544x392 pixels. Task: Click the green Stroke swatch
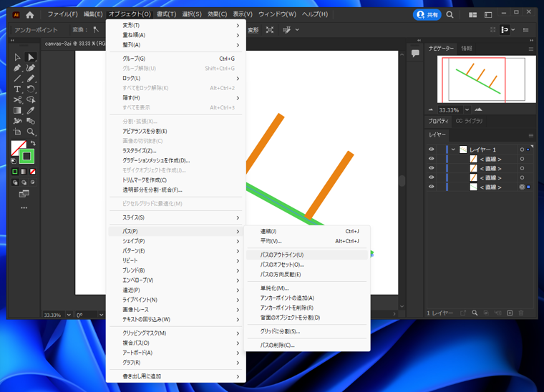[26, 157]
